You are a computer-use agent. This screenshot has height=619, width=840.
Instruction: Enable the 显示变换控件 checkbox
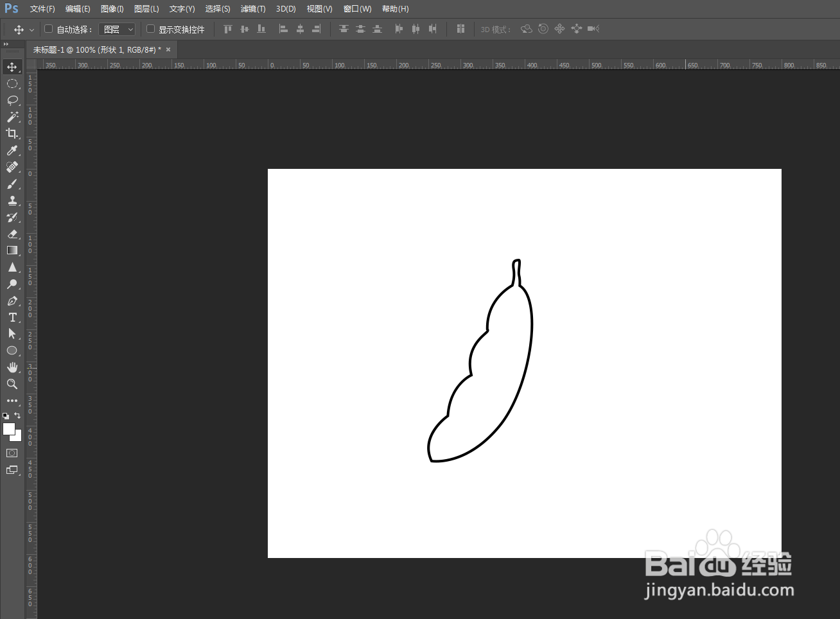[150, 29]
